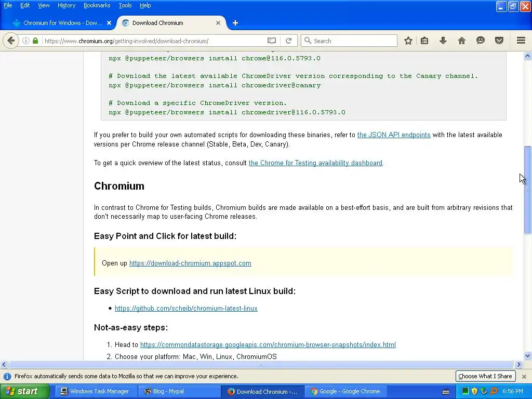Open Chrome for Testing availability dashboard link
This screenshot has width=532, height=399.
click(315, 163)
